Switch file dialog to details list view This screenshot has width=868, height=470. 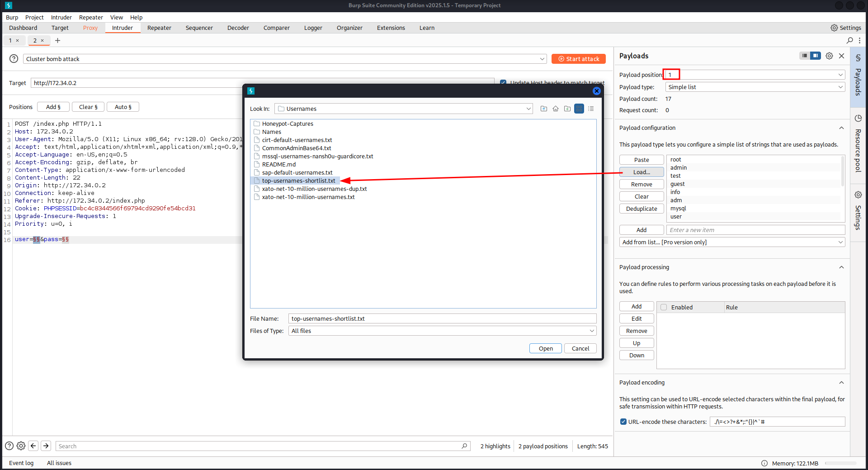tap(591, 109)
